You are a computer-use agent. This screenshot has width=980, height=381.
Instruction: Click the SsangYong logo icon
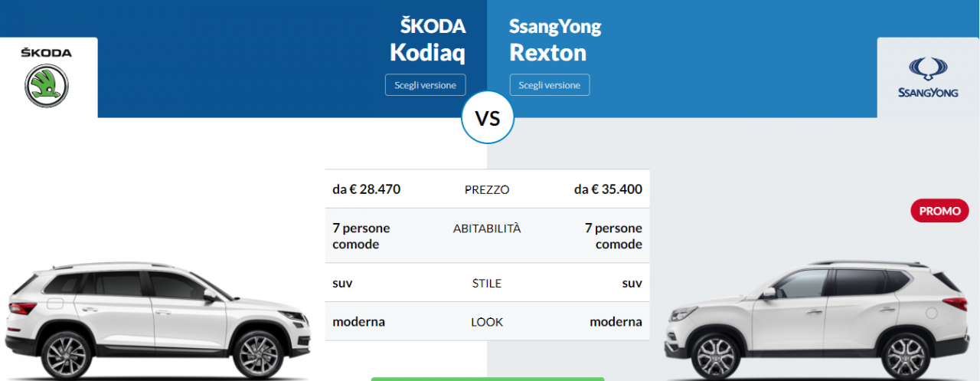tap(927, 77)
